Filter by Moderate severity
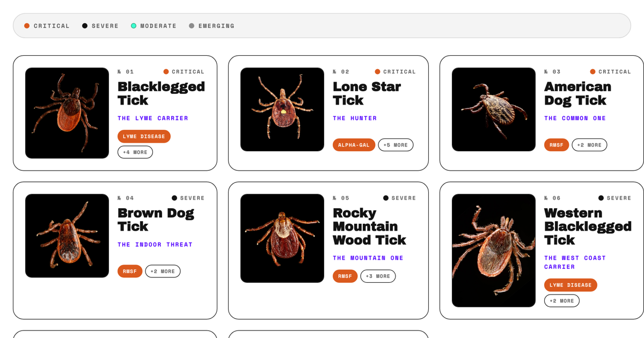 coord(154,26)
